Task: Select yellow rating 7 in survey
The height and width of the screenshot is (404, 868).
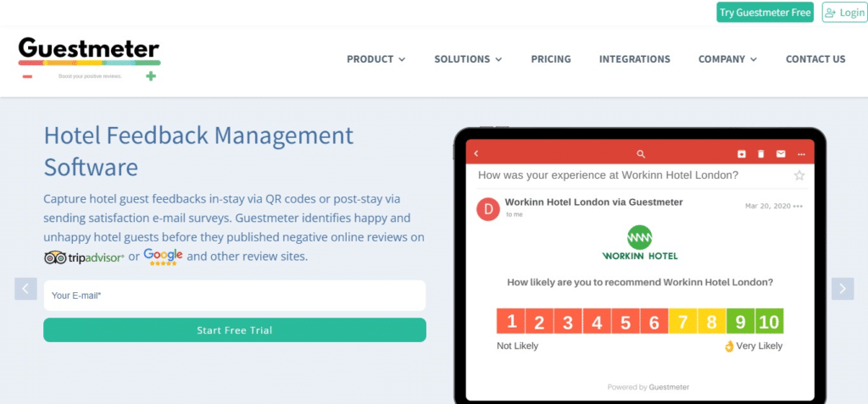Action: click(683, 321)
